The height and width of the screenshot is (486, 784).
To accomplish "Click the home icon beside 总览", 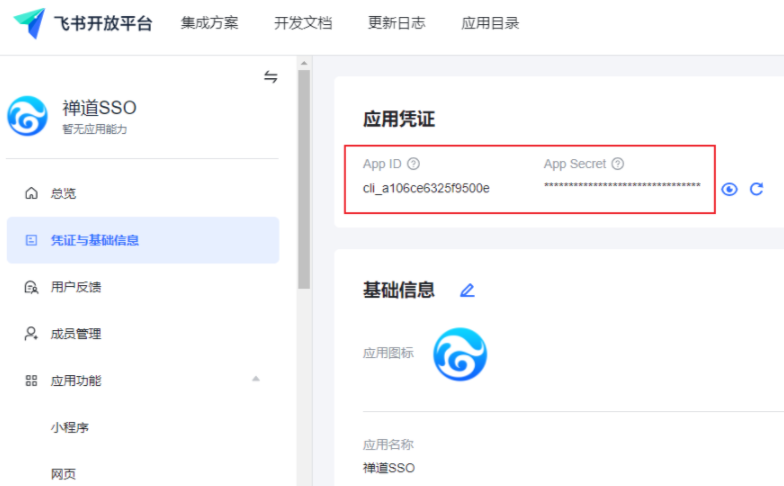I will click(32, 194).
